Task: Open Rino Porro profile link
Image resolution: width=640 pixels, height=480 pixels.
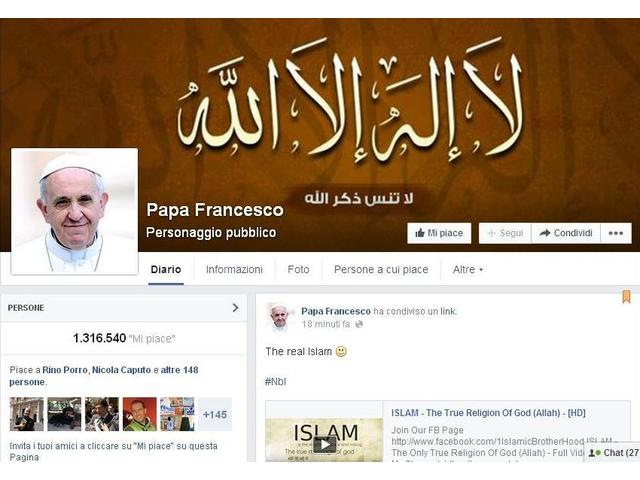Action: [x=65, y=370]
